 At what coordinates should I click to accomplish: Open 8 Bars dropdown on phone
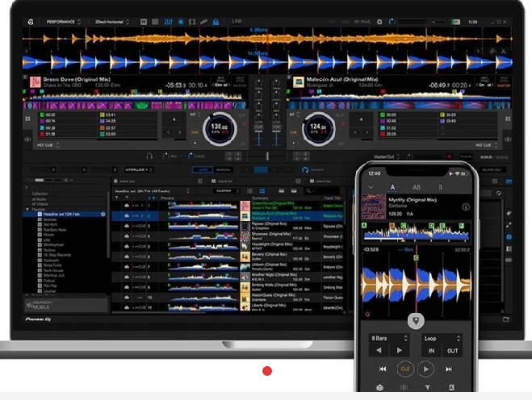(389, 338)
